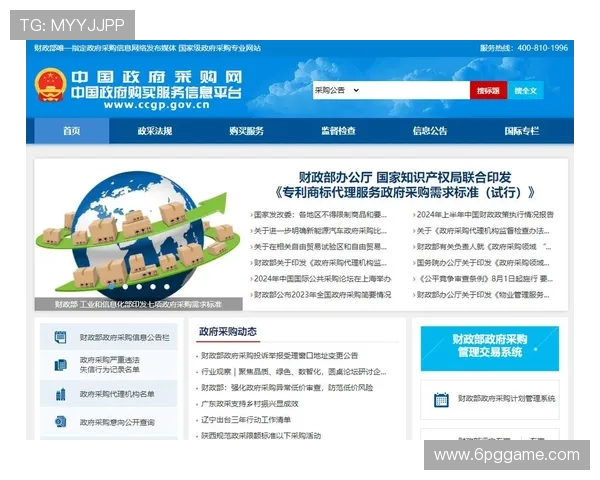Screen dimensions: 600x480
Task: Open the 财政部政府采购管理交易系统 banner
Action: click(x=490, y=348)
